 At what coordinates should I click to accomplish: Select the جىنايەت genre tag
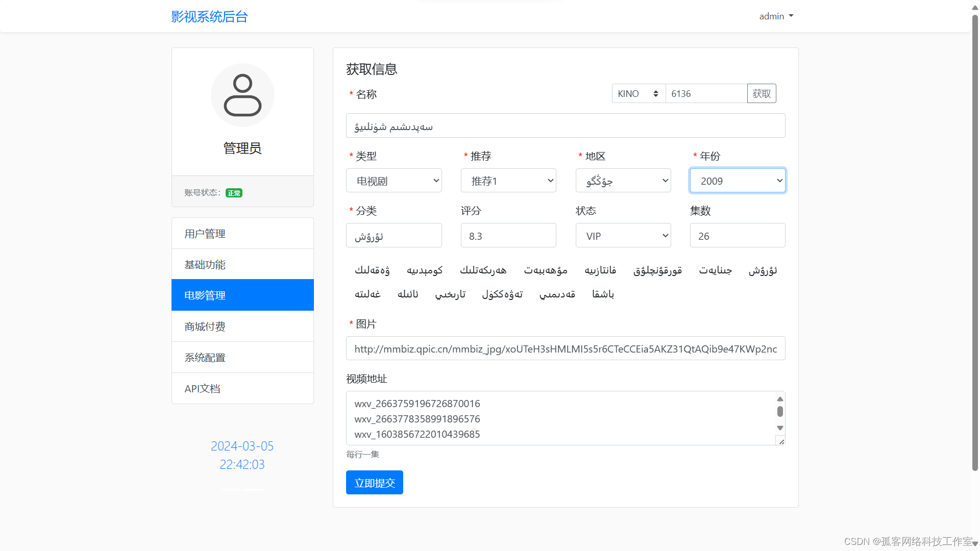716,270
